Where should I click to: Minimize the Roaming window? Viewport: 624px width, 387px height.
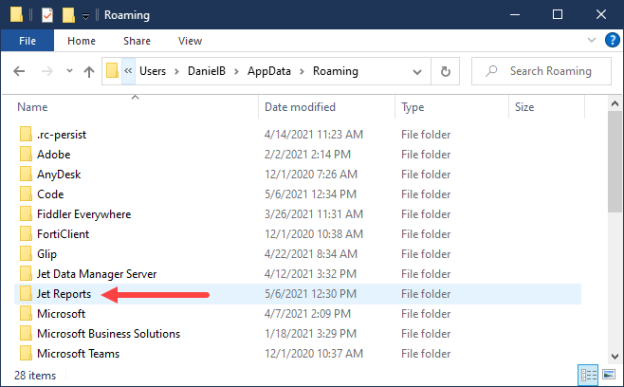coord(515,15)
